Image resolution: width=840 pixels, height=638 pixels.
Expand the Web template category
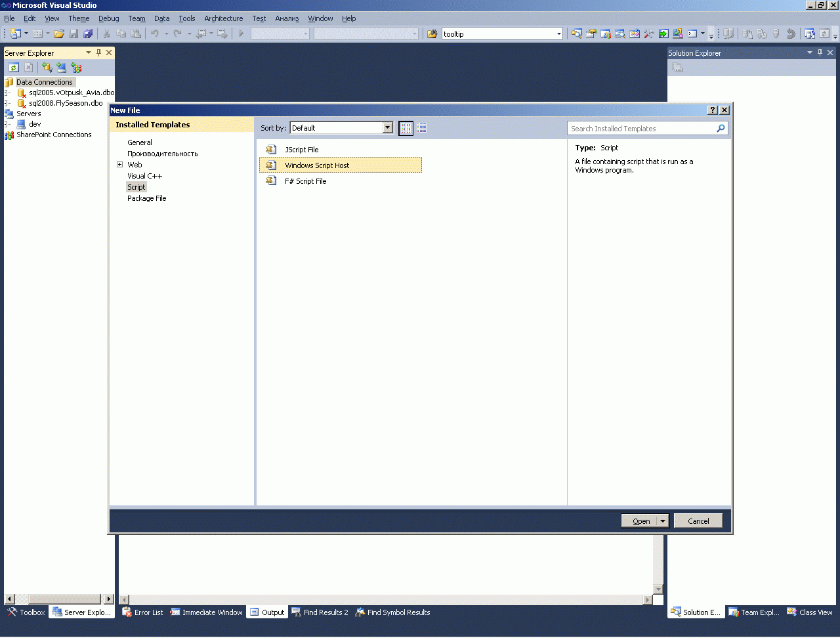(x=120, y=165)
